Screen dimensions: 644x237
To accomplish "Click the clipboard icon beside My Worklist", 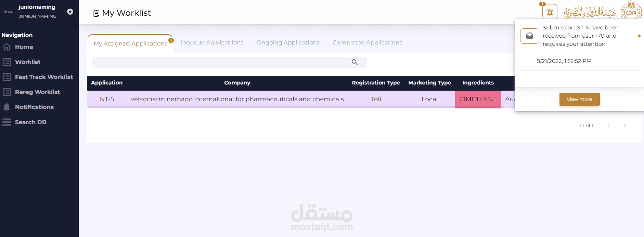I will pyautogui.click(x=96, y=13).
